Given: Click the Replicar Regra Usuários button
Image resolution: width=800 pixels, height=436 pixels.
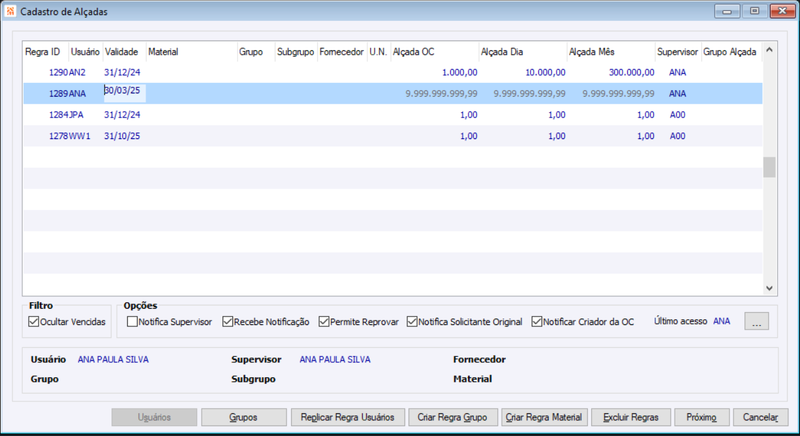Looking at the screenshot, I should click(347, 417).
